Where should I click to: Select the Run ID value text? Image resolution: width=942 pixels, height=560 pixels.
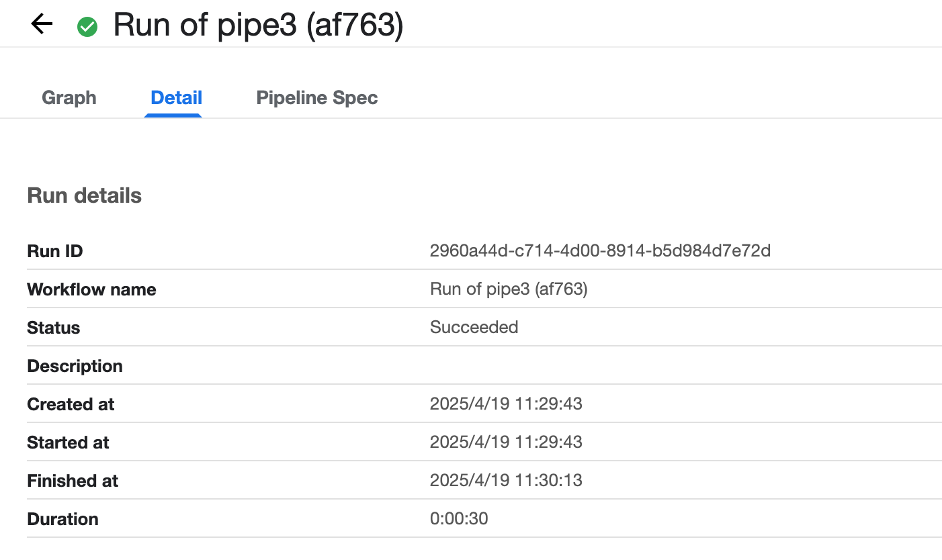point(600,251)
